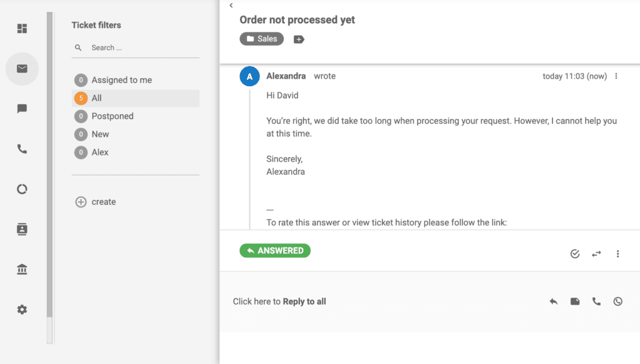Transfer the ticket using the arrows icon
The height and width of the screenshot is (364, 640).
click(x=596, y=253)
